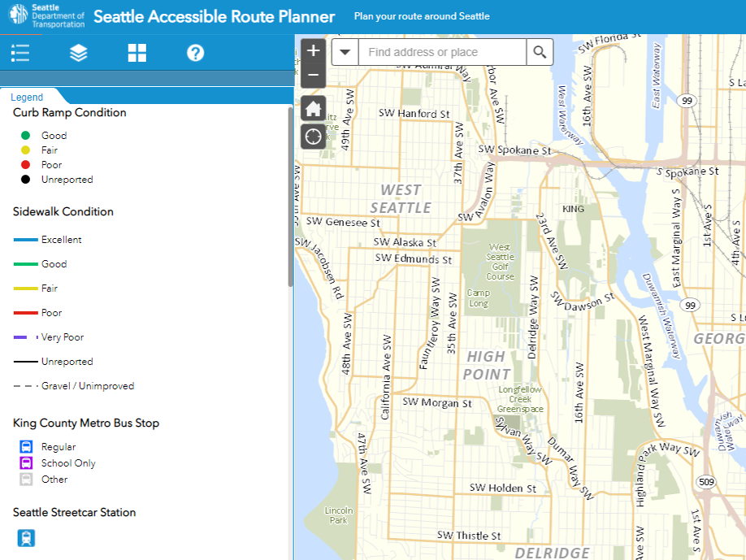Click the Regular bus stop icon
The width and height of the screenshot is (746, 560).
pos(26,447)
